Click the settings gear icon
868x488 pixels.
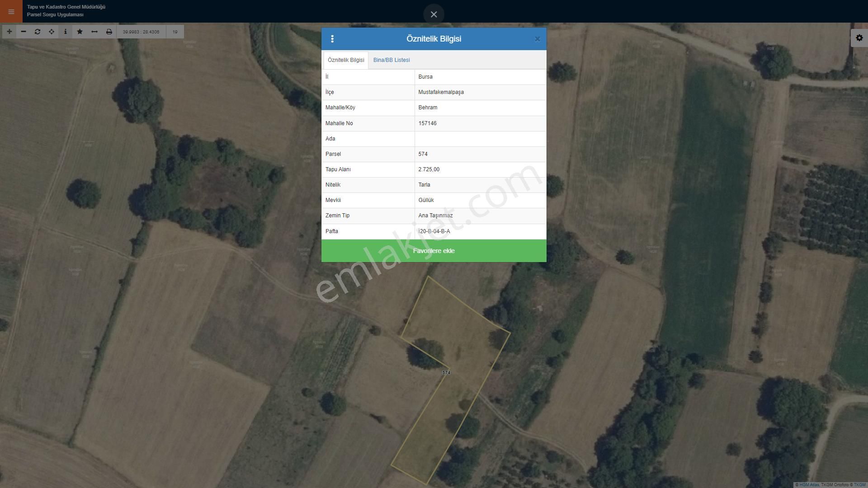point(859,38)
